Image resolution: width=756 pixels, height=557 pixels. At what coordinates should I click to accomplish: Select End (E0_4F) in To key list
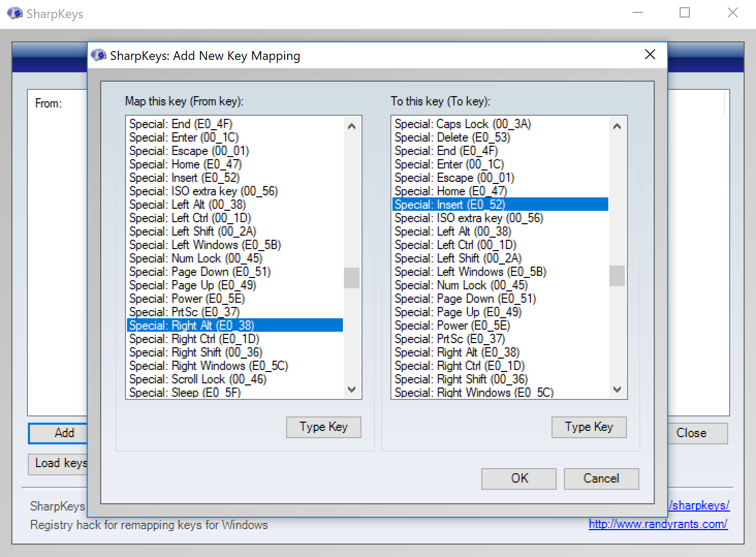pos(500,151)
